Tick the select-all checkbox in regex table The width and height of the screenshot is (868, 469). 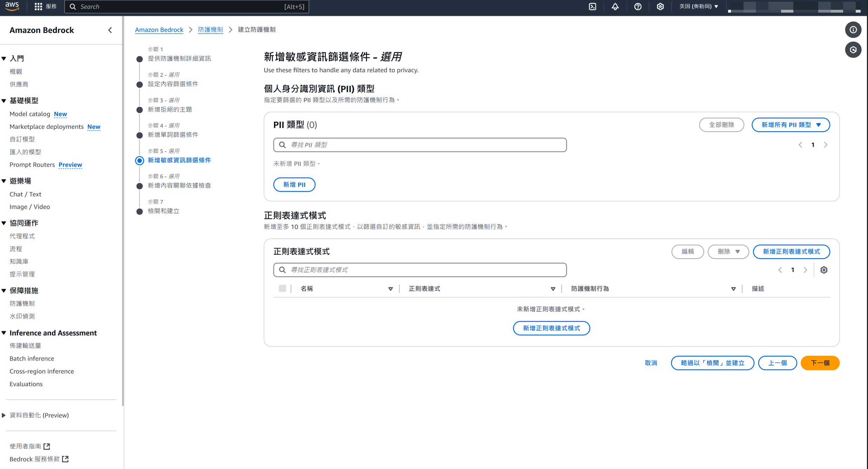click(282, 288)
